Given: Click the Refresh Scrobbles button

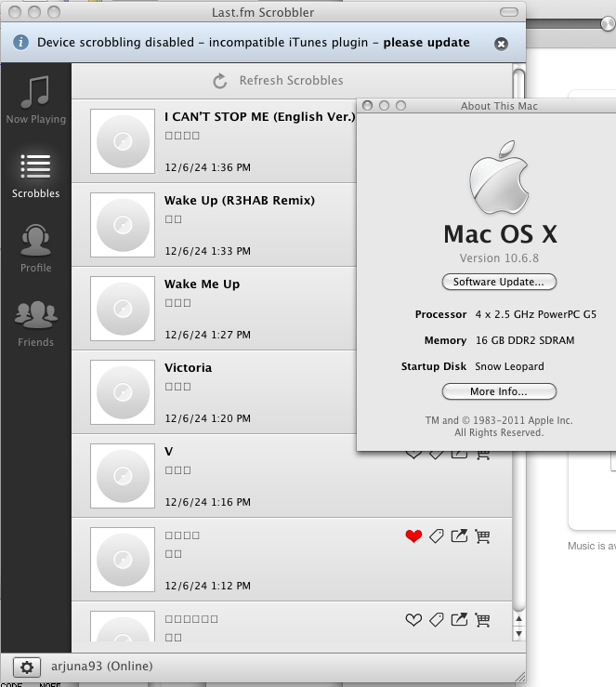Looking at the screenshot, I should tap(278, 81).
